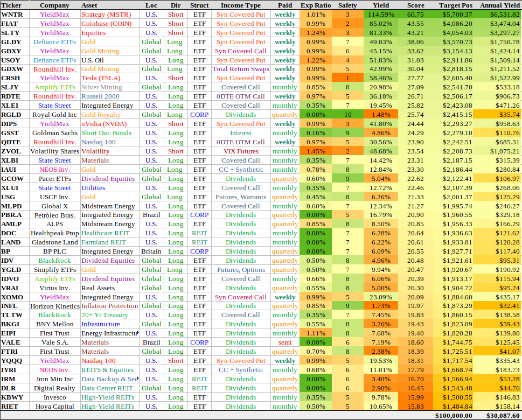Select WNTR's $5,700.37 target position cell

(453, 15)
